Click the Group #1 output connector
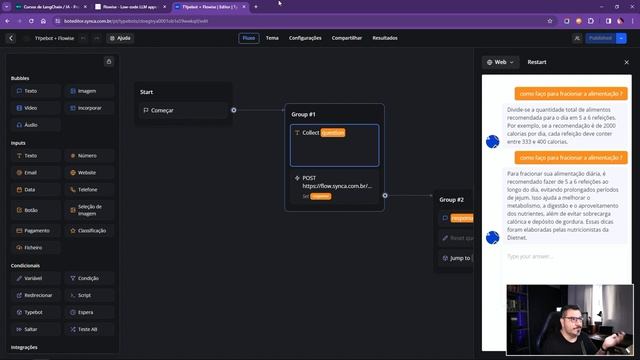Screen dimensions: 640x360 (385, 196)
